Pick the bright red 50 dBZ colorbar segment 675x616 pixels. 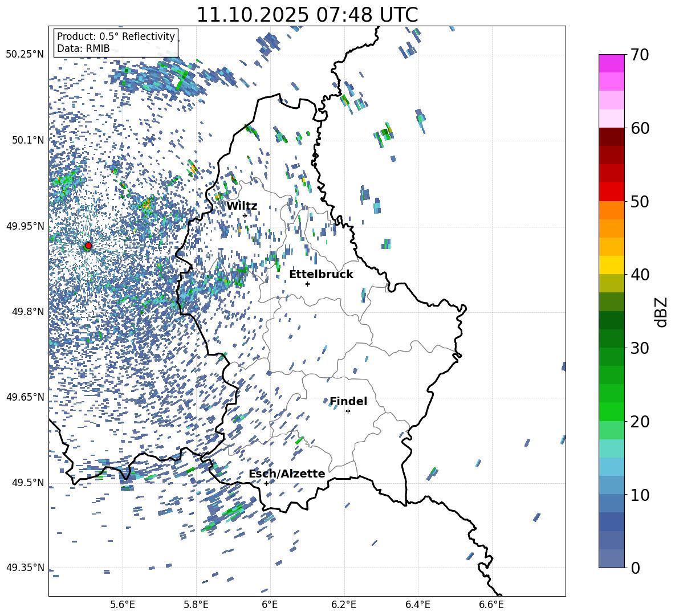pos(611,191)
